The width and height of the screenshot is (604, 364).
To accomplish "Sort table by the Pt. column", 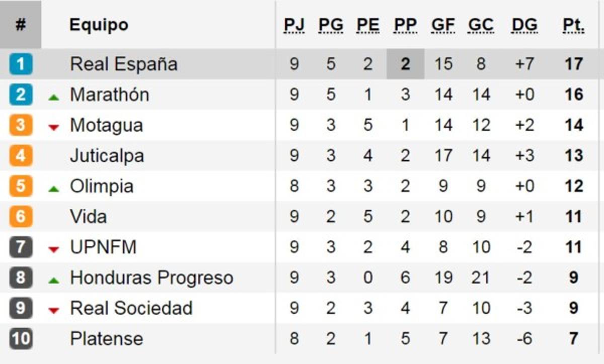I will point(574,25).
